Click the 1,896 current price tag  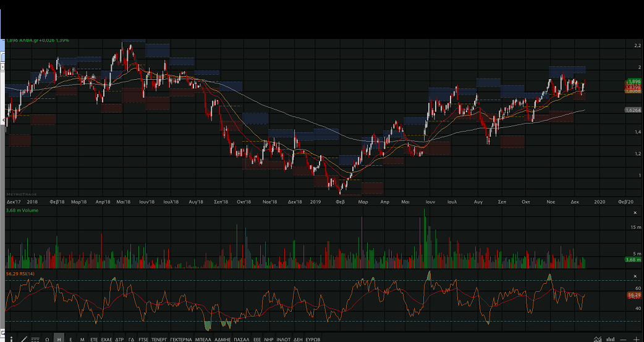coord(633,82)
